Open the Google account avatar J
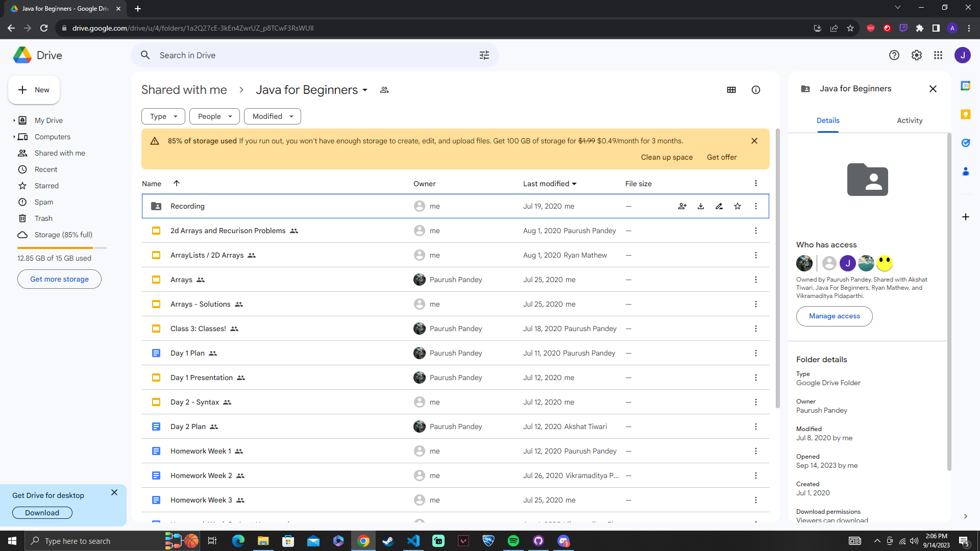Screen dimensions: 980x551 click(x=963, y=55)
